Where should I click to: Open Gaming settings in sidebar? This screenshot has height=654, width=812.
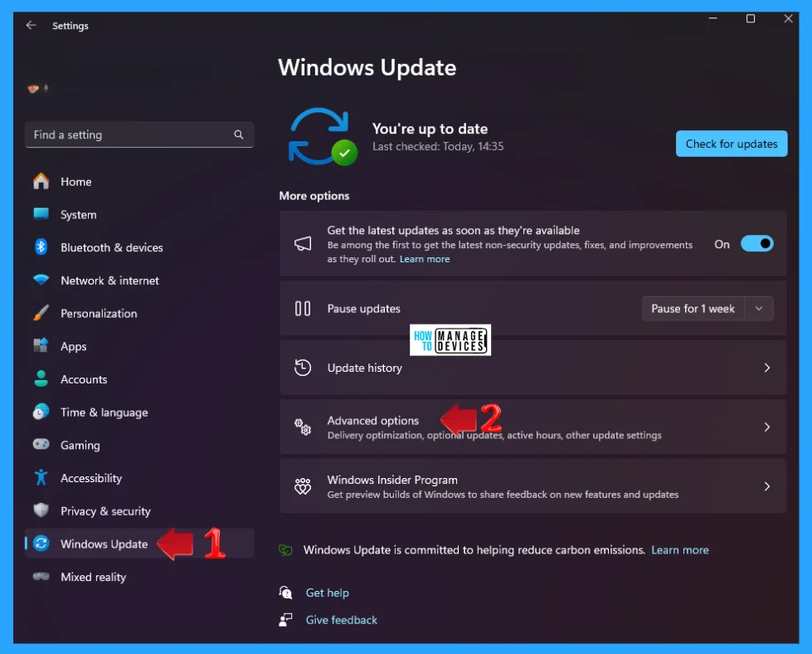[x=139, y=445]
